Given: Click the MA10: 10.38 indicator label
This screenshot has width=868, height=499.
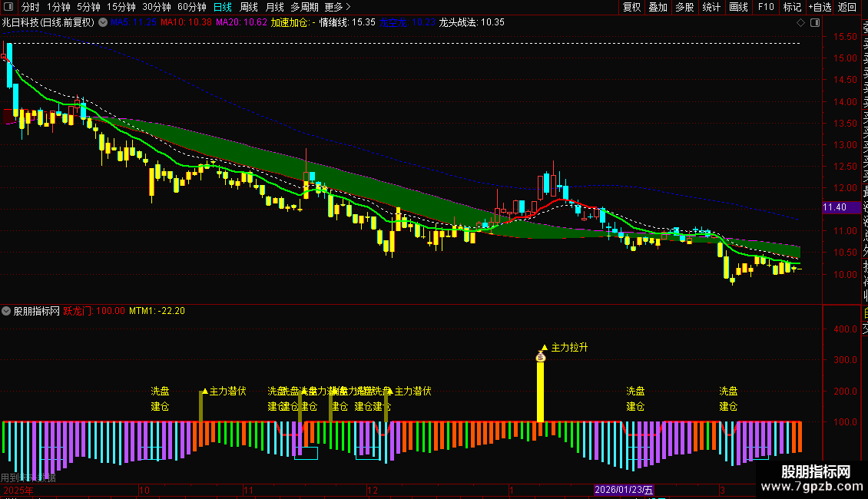Looking at the screenshot, I should point(186,23).
